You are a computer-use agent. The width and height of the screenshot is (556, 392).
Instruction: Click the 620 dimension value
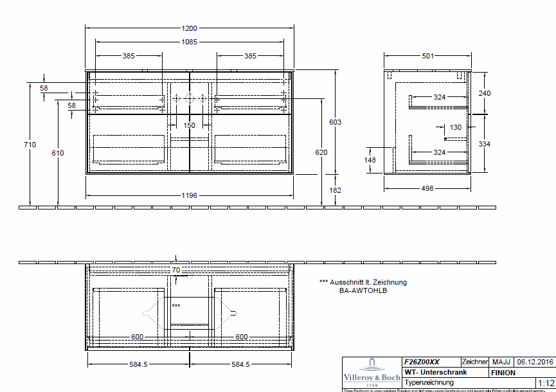click(x=321, y=152)
